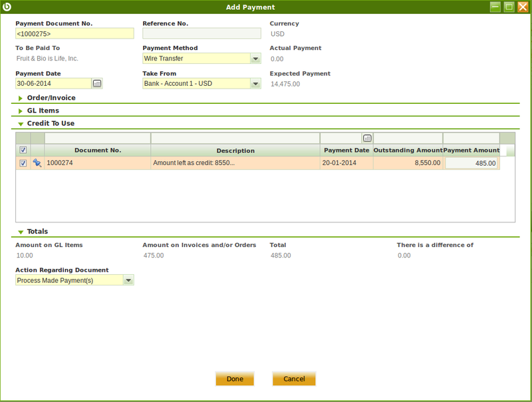This screenshot has width=532, height=402.
Task: Sort by the Payment Date column header
Action: click(346, 150)
